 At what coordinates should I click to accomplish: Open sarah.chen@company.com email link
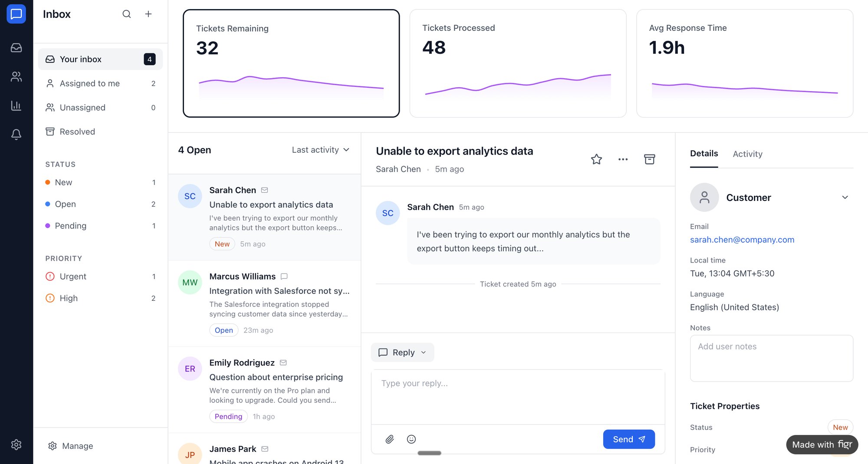click(x=742, y=239)
